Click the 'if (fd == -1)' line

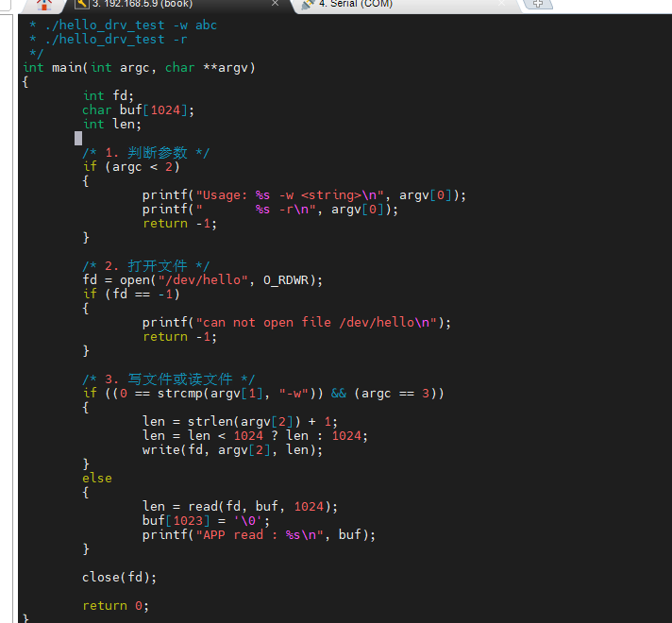point(131,295)
